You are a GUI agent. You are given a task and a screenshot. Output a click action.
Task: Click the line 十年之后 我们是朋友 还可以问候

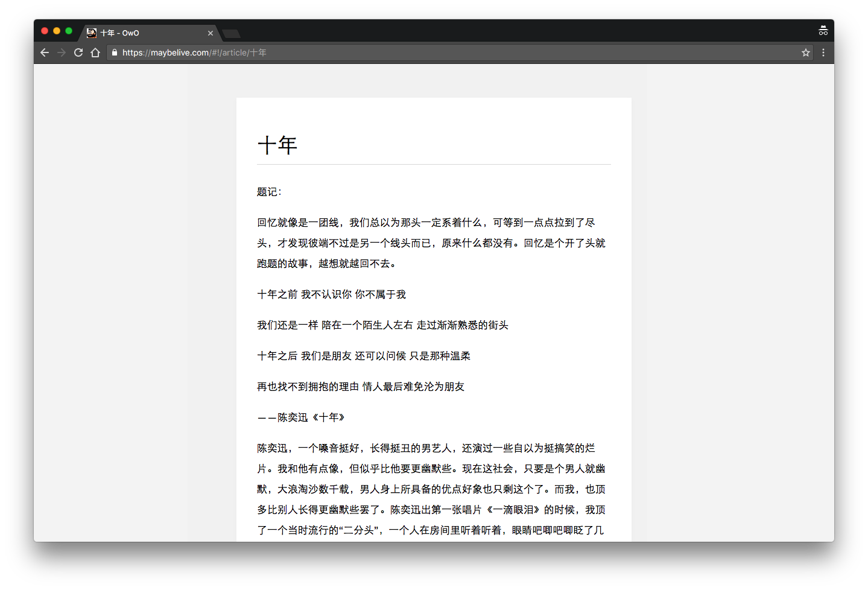[364, 356]
